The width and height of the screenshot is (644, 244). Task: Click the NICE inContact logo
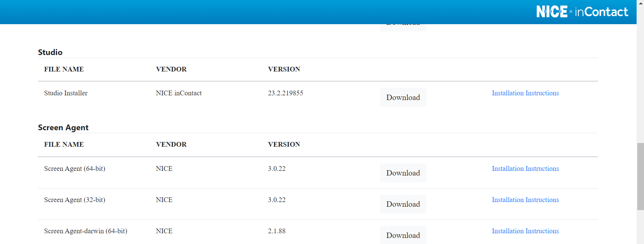click(x=582, y=12)
